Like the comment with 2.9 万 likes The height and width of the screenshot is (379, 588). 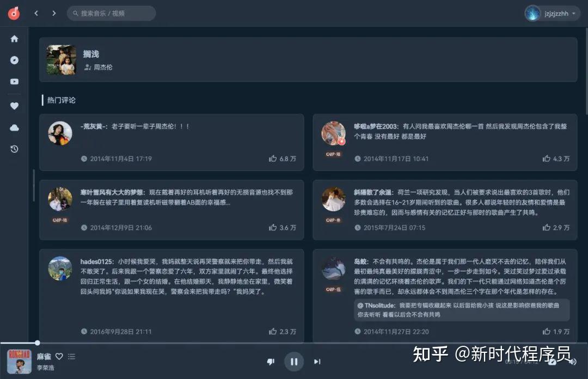pos(547,228)
